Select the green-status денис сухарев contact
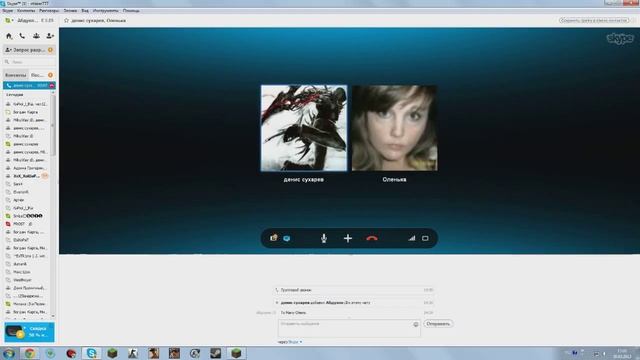This screenshot has width=640, height=360. click(25, 144)
